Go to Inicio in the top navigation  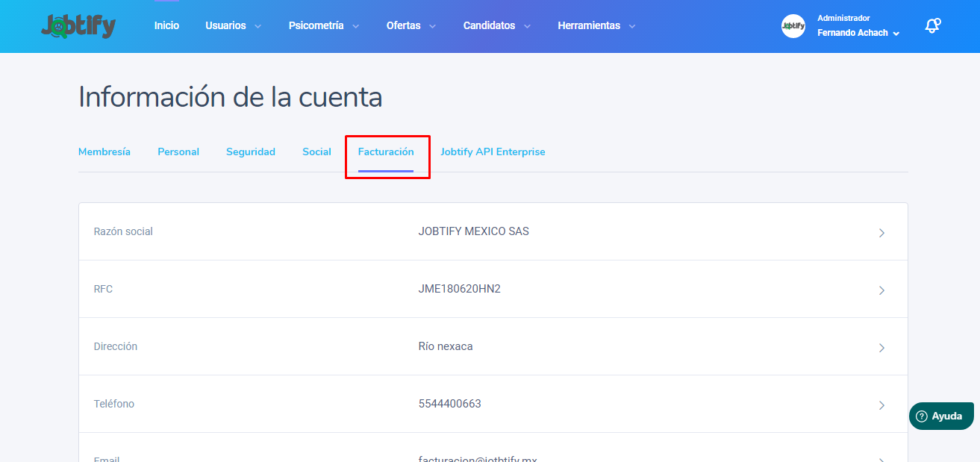(x=166, y=25)
